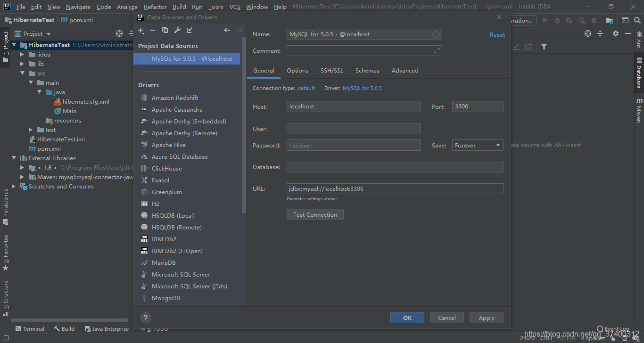644x343 pixels.
Task: Click the make global icon in dialog toolbar
Action: 190,30
